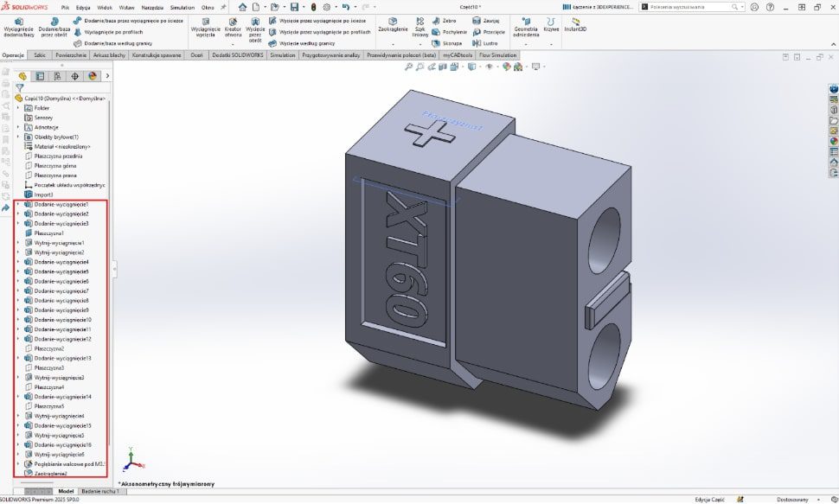Expand the Folder tree item
The image size is (839, 504).
[x=17, y=108]
